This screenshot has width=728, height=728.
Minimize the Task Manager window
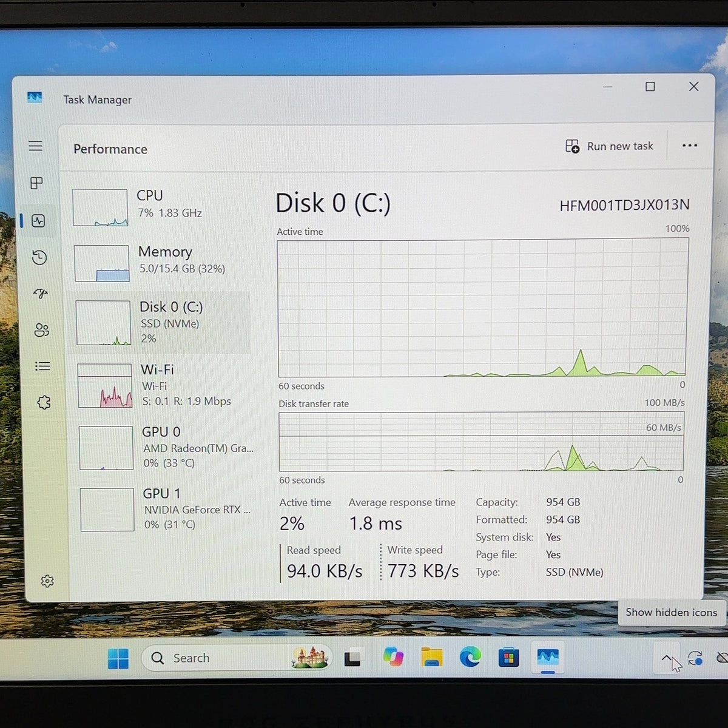click(608, 87)
